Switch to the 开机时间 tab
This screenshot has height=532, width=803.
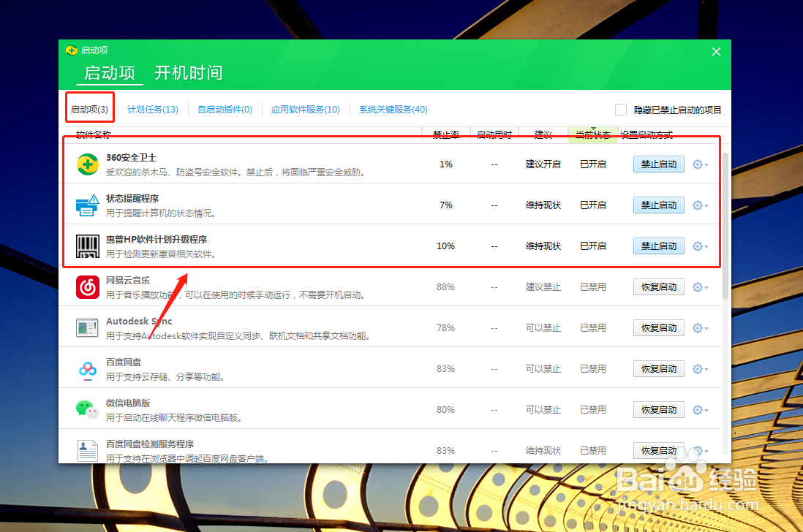(189, 73)
